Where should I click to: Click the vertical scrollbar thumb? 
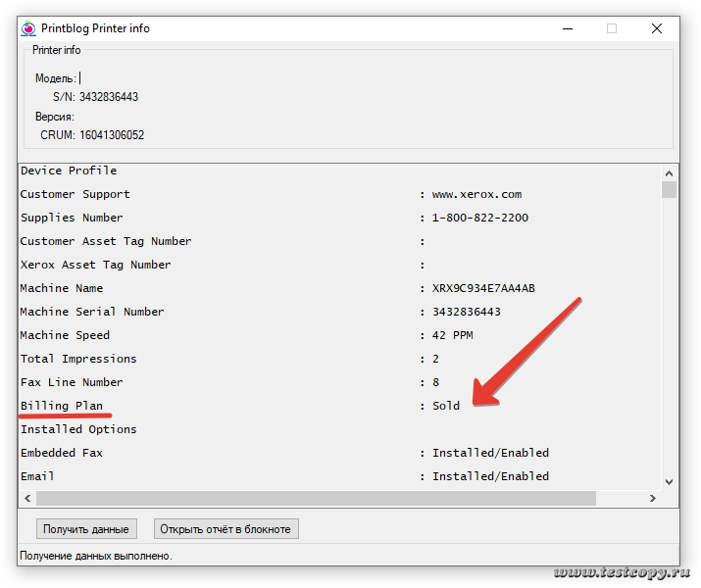coord(669,190)
